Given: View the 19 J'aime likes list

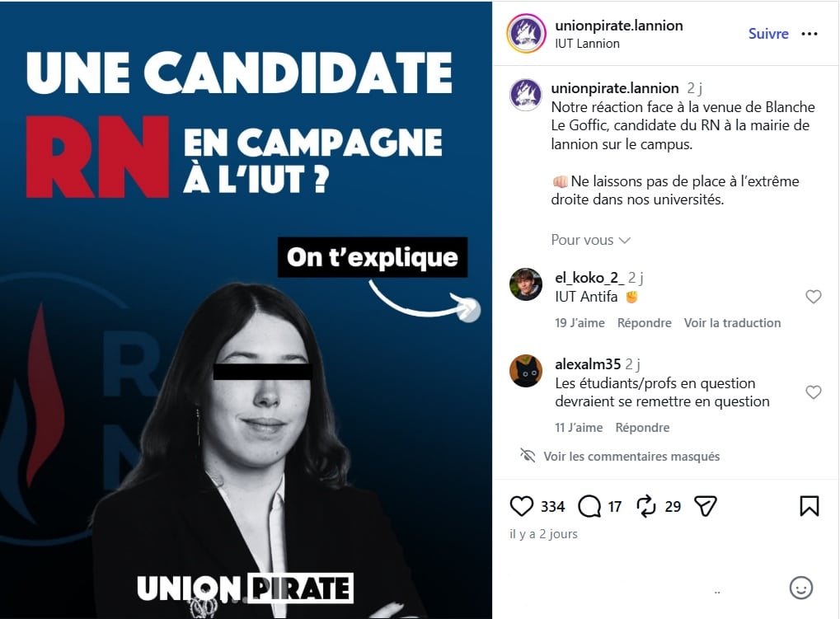Looking at the screenshot, I should click(580, 323).
